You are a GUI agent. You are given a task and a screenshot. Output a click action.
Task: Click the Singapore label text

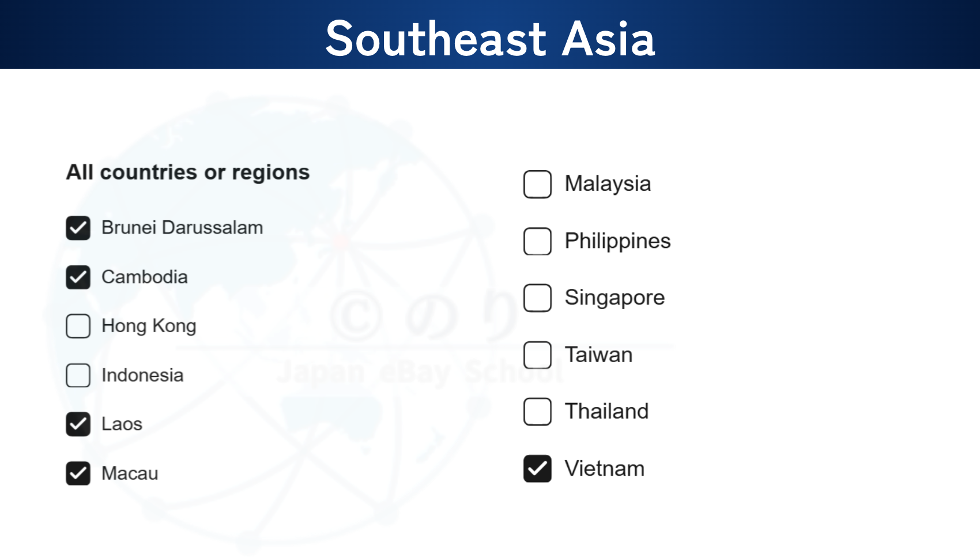pos(615,298)
